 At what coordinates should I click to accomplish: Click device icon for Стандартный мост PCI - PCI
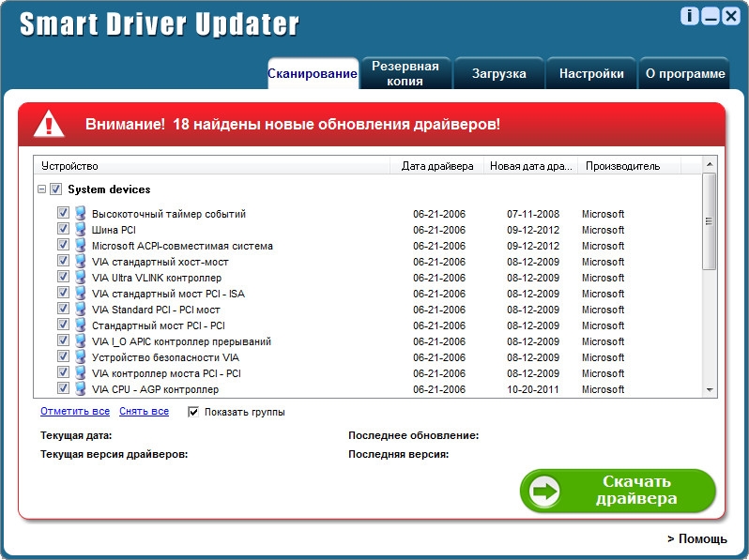pos(81,325)
